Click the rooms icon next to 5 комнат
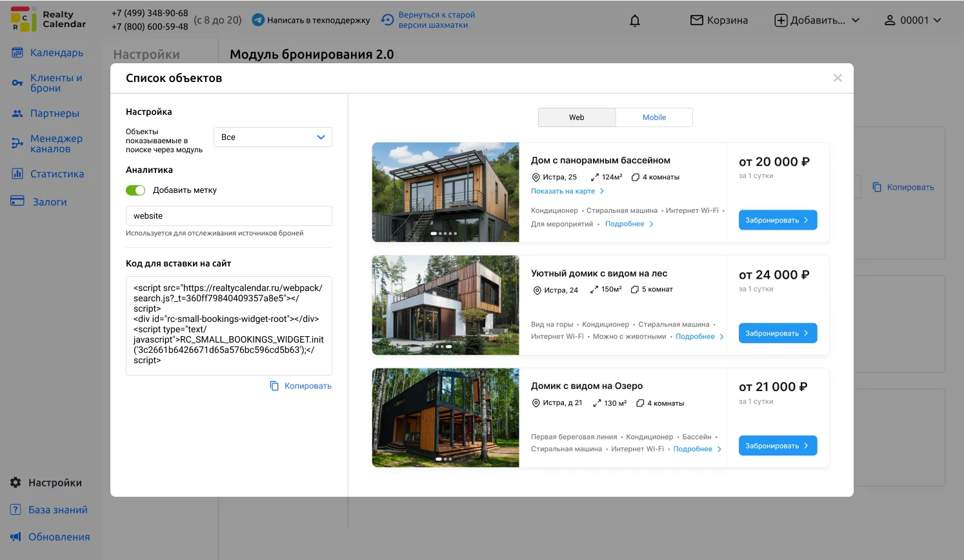Viewport: 964px width, 560px height. (x=635, y=290)
